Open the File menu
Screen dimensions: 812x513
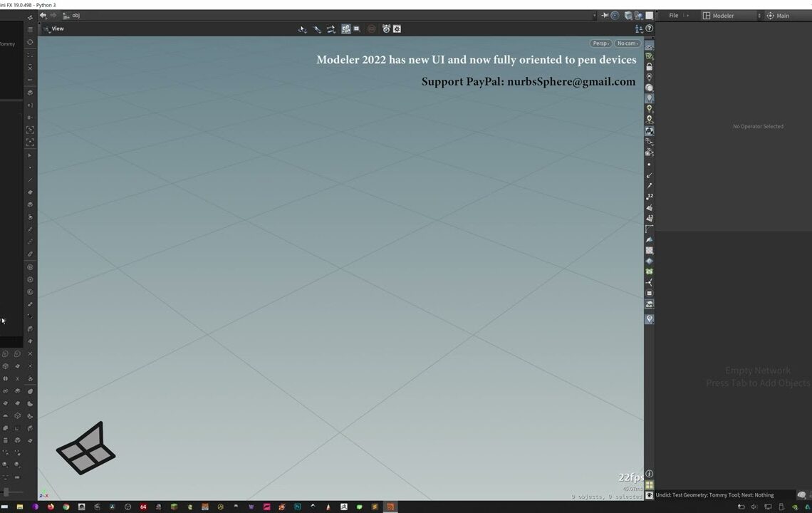[674, 15]
